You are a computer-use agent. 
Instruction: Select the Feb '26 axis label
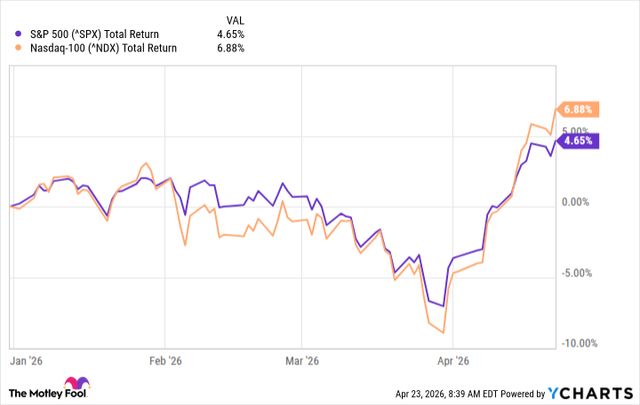point(166,361)
